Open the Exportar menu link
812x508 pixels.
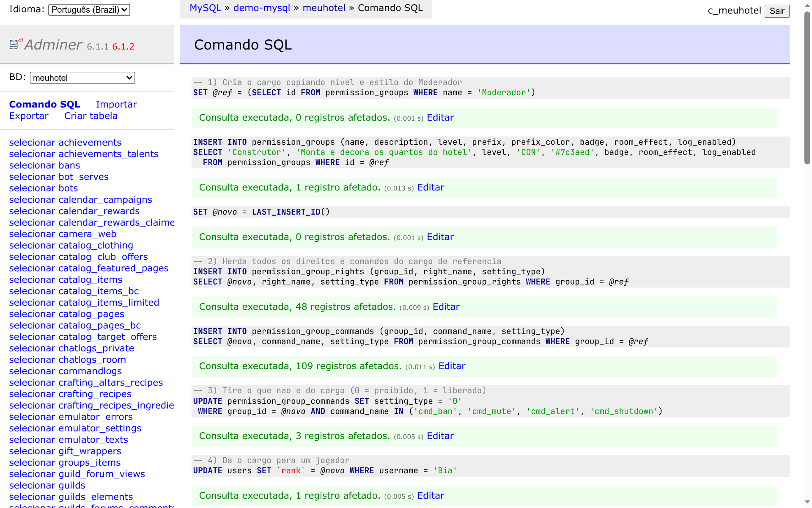click(29, 116)
